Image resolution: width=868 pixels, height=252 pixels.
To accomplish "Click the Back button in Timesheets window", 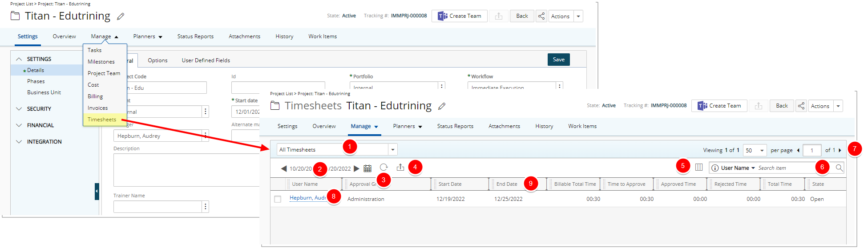I will pos(782,106).
